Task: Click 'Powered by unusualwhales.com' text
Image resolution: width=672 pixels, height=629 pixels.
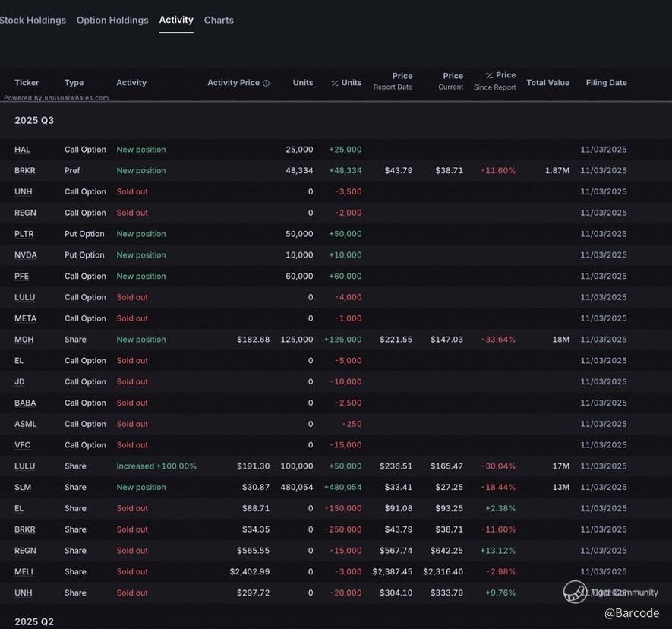Action: point(56,98)
